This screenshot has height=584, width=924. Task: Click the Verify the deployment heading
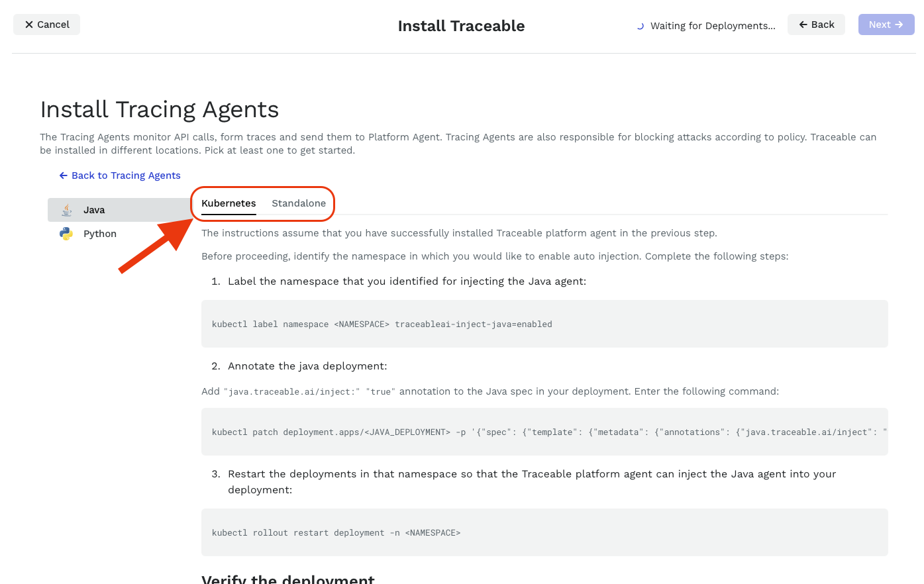(x=288, y=579)
